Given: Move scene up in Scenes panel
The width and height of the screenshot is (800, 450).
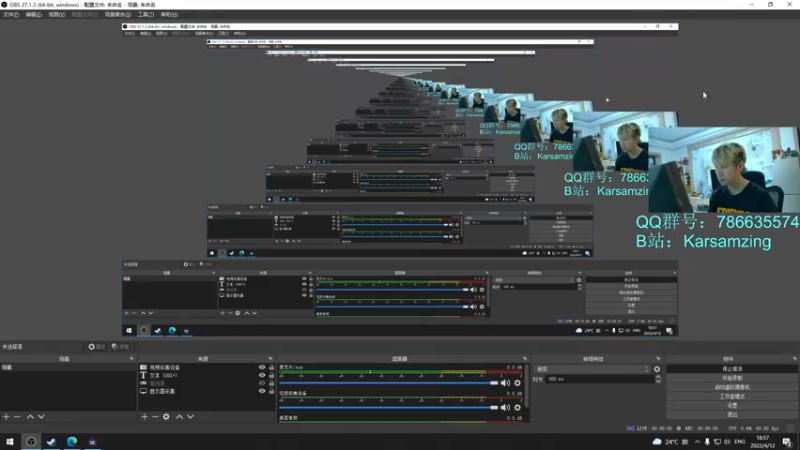Looking at the screenshot, I should [x=30, y=417].
